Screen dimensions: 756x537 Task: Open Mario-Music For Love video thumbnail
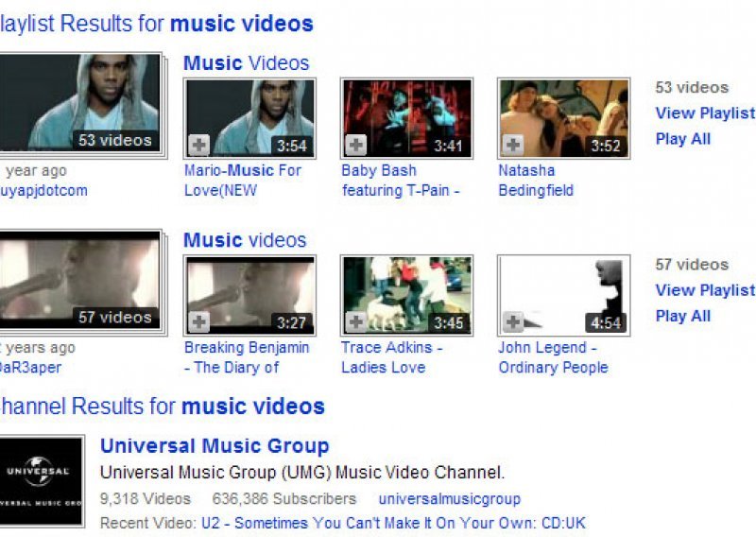249,118
